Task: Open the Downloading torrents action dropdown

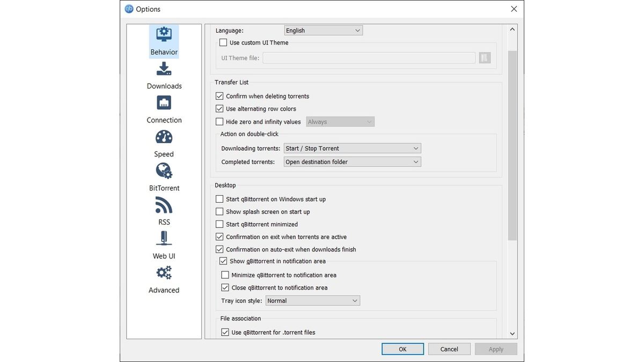Action: pyautogui.click(x=352, y=148)
